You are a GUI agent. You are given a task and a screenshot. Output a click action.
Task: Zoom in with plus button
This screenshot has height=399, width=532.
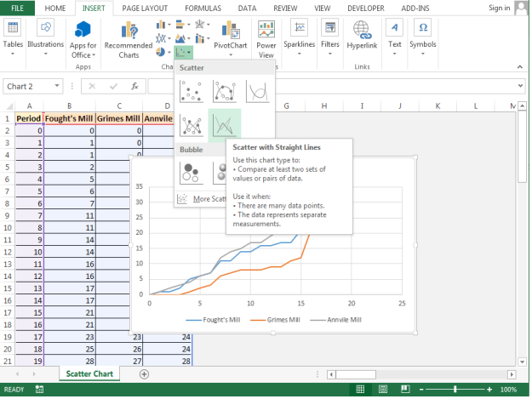point(489,390)
